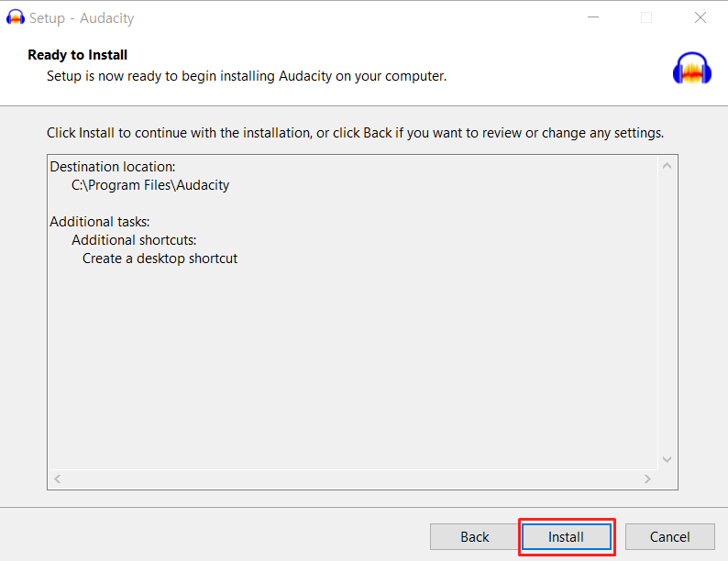The image size is (728, 561).
Task: Click scroll right arrow in summary box
Action: [647, 478]
